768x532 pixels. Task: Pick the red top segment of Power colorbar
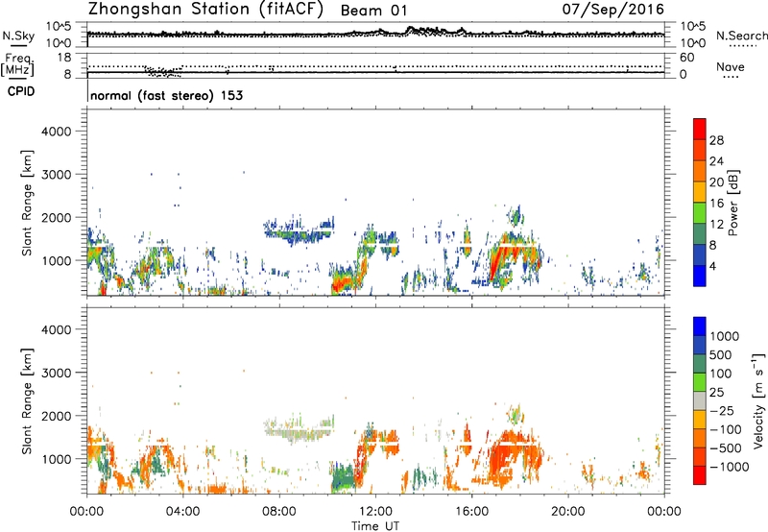pos(700,129)
